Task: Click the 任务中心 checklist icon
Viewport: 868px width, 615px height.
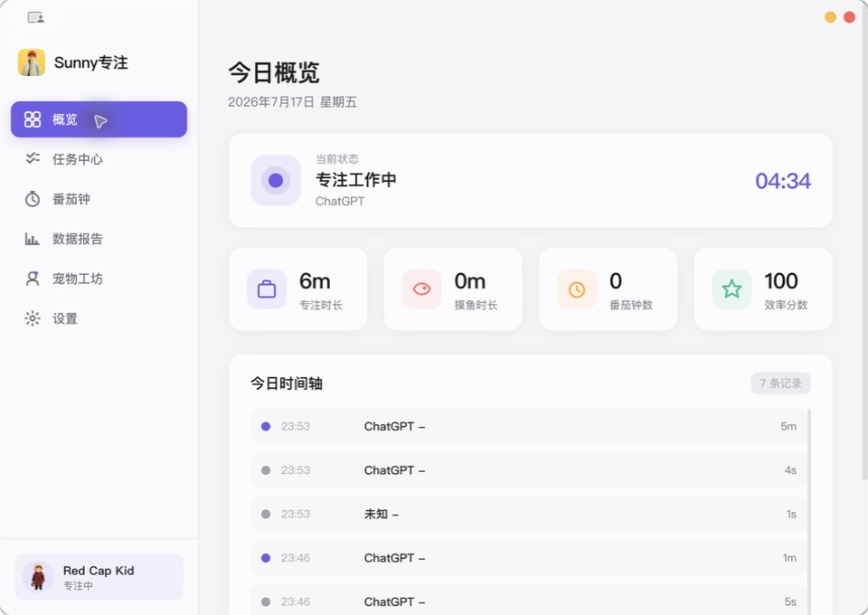Action: click(33, 159)
